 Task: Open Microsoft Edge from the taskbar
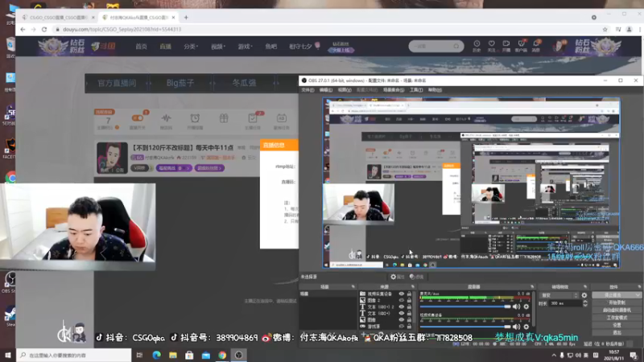tap(156, 355)
